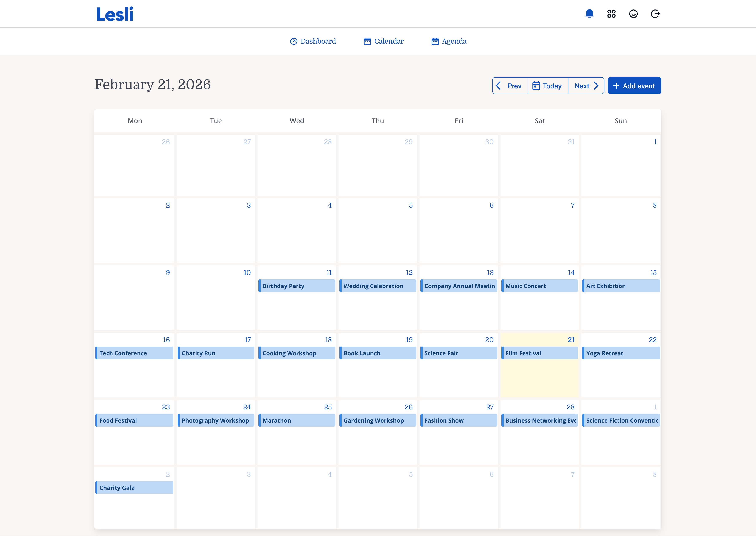Go to previous month with Prev

click(x=510, y=86)
